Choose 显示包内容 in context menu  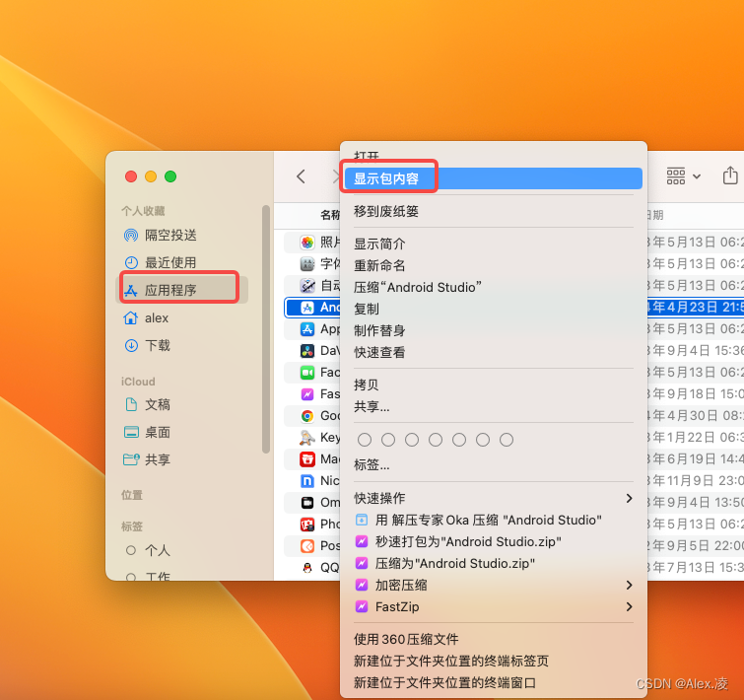click(494, 178)
